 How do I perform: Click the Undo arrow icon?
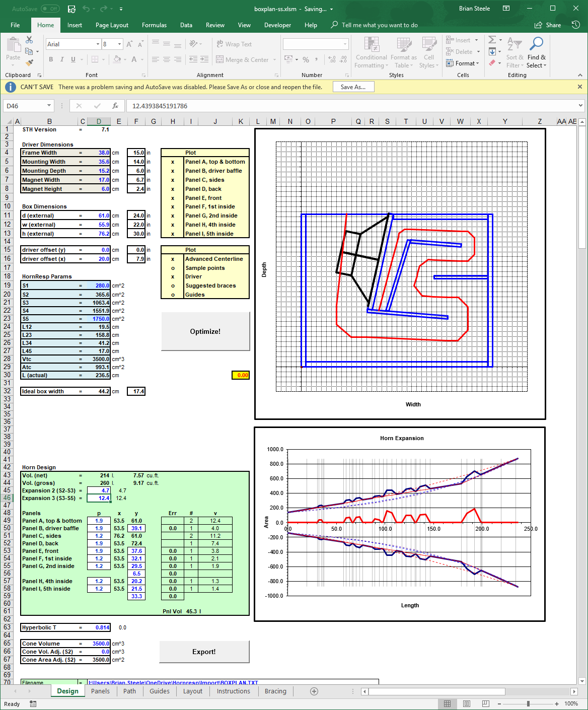(86, 9)
